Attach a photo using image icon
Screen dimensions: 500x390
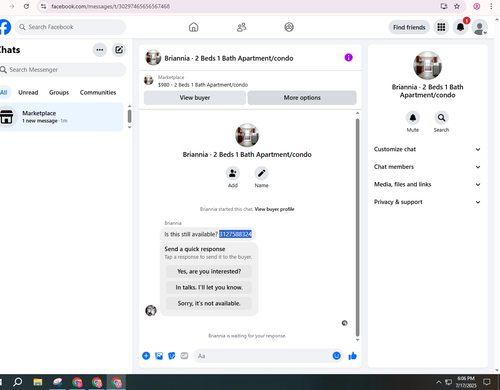(x=159, y=356)
